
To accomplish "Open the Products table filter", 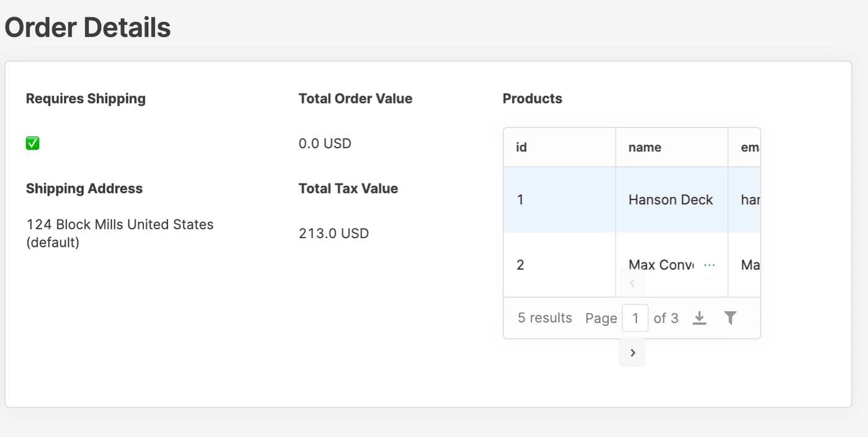I will coord(730,318).
